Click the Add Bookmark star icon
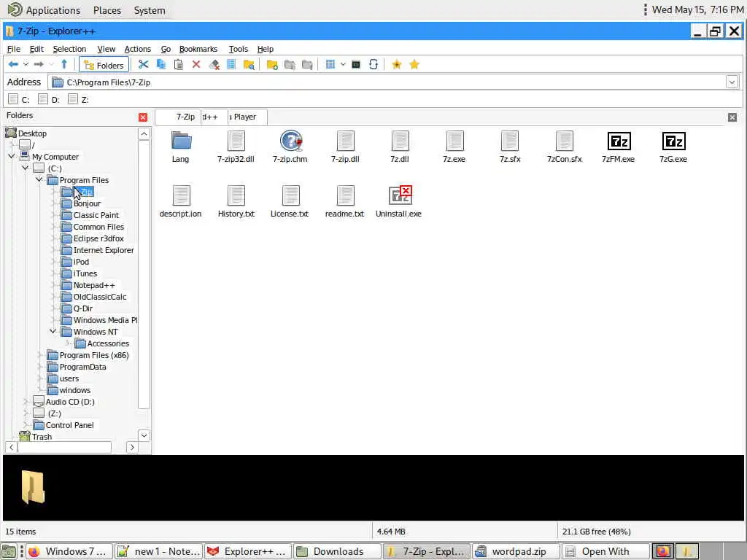 coord(396,64)
